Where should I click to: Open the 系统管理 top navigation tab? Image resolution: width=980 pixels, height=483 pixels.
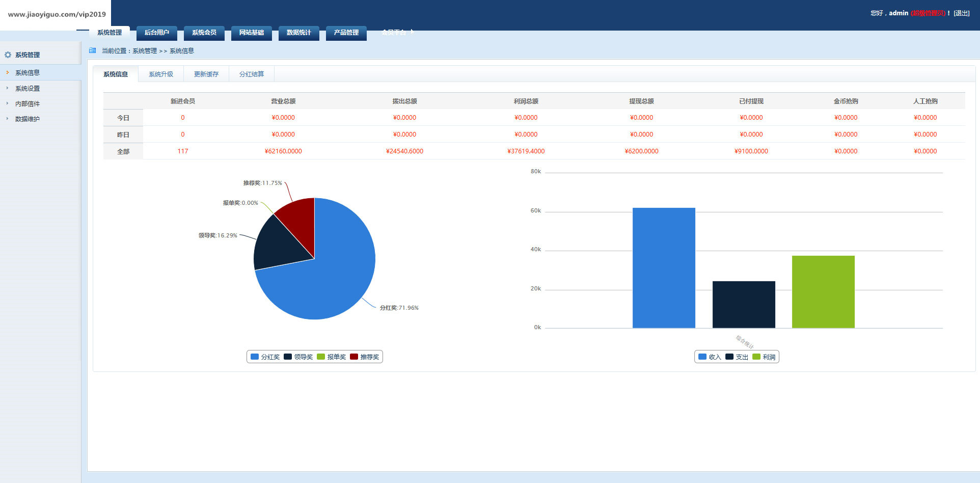110,33
